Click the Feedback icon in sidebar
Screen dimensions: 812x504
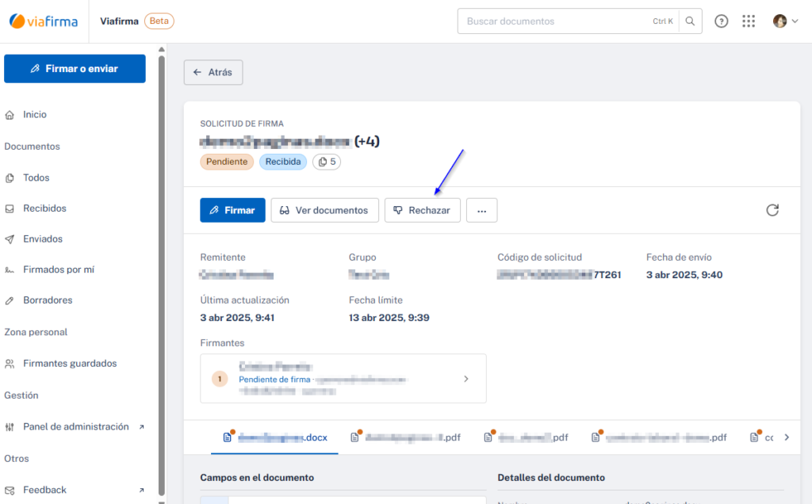(10, 491)
